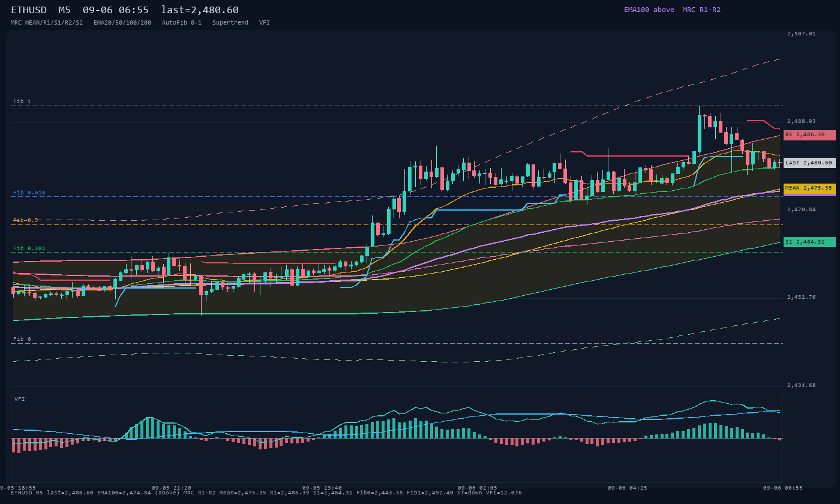Click the 2,434.68 price axis label
This screenshot has width=840, height=504.
pyautogui.click(x=802, y=385)
